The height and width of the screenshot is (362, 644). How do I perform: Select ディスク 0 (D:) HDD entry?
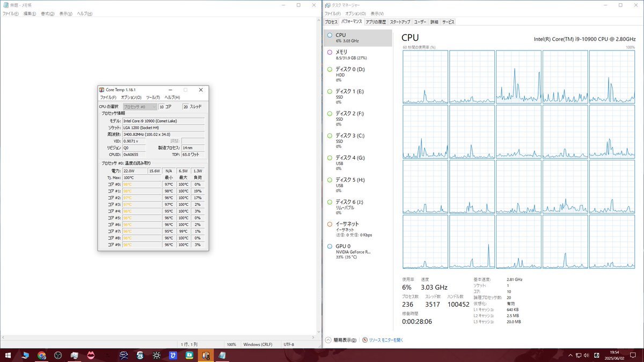click(x=358, y=75)
